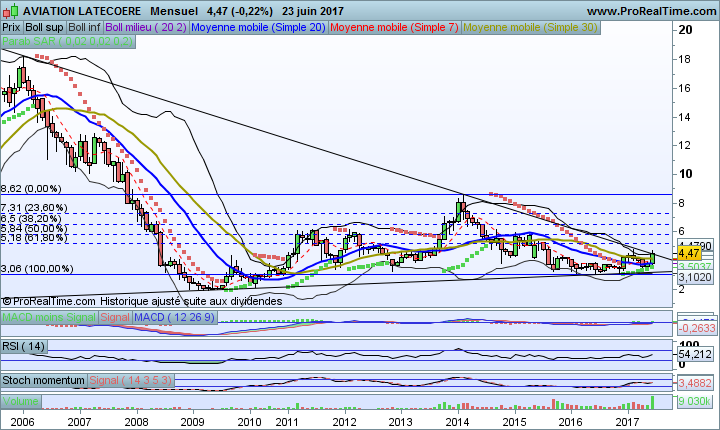Open Moyenne mobile (Simple 20) label

258,28
